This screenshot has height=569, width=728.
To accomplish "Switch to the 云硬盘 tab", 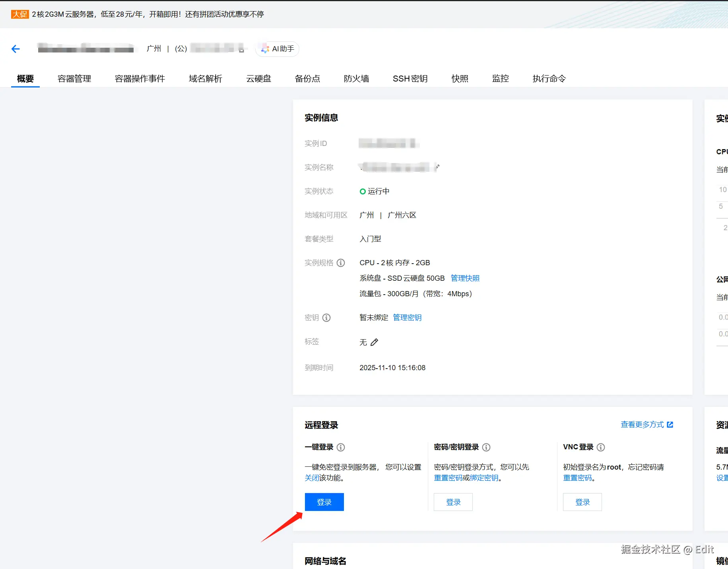I will 259,79.
